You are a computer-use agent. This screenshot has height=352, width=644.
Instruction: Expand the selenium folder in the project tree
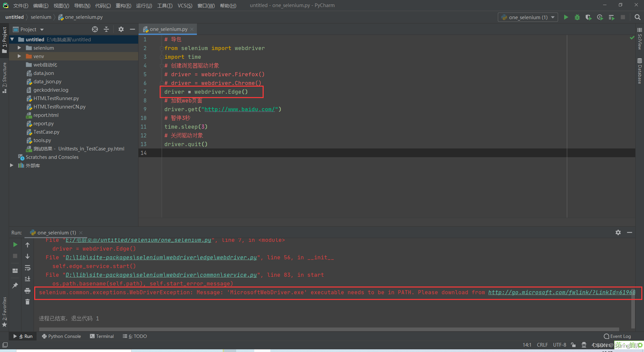(x=19, y=48)
